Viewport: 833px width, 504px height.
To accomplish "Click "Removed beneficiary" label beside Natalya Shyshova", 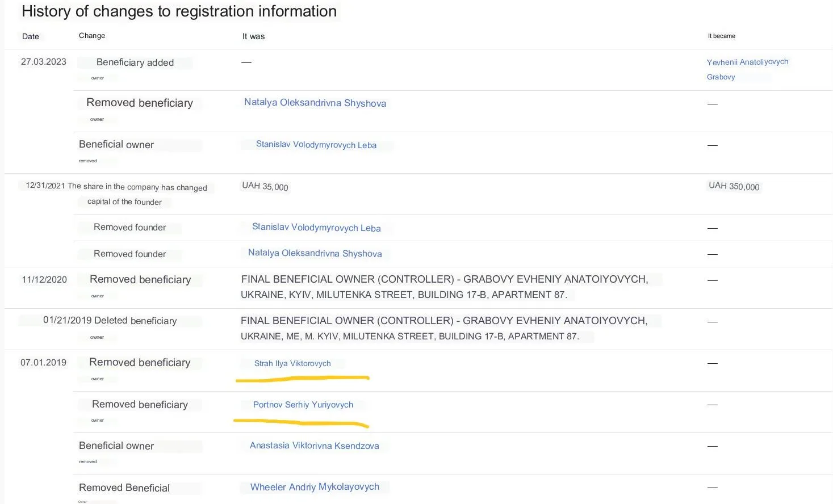I will coord(140,103).
